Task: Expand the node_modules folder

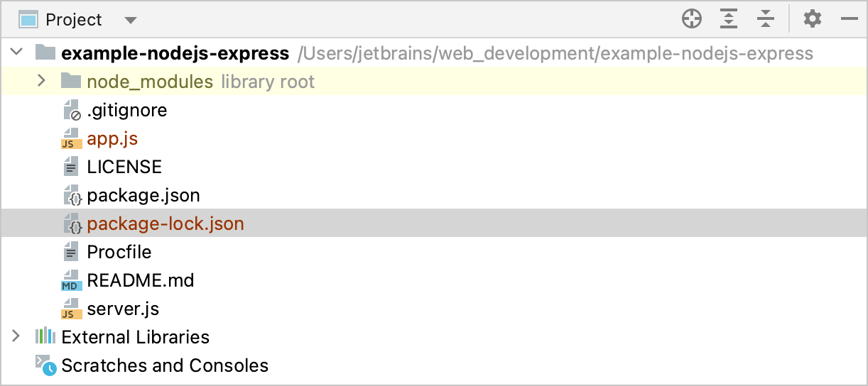Action: point(42,81)
